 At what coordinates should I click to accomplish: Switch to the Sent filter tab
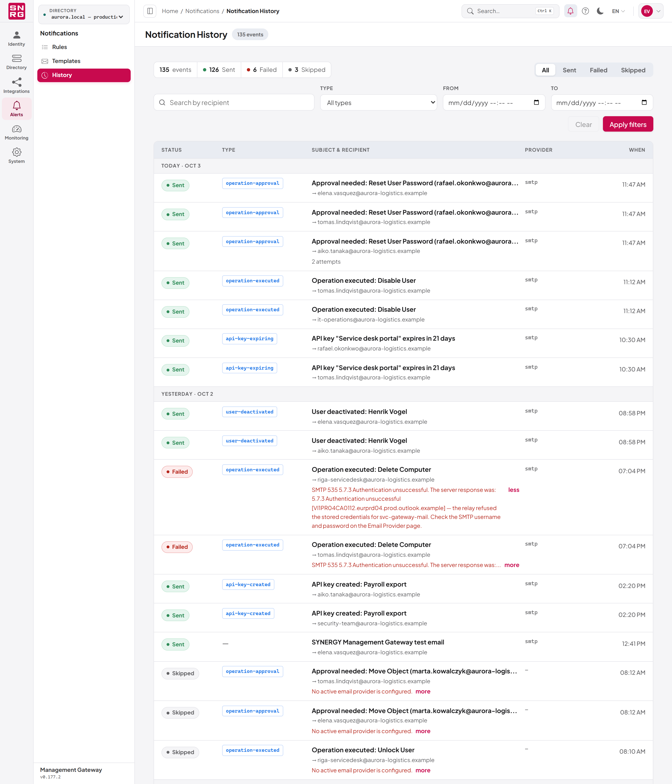click(569, 70)
